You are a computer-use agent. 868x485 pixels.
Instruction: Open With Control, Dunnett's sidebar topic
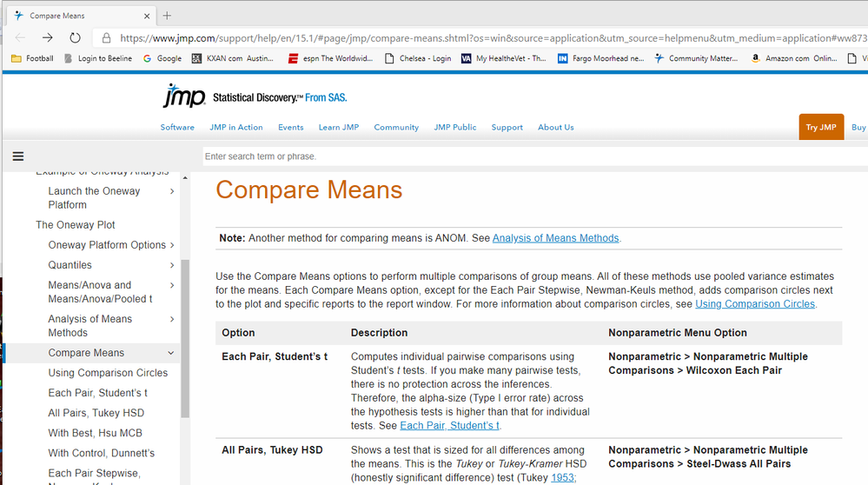click(x=102, y=453)
